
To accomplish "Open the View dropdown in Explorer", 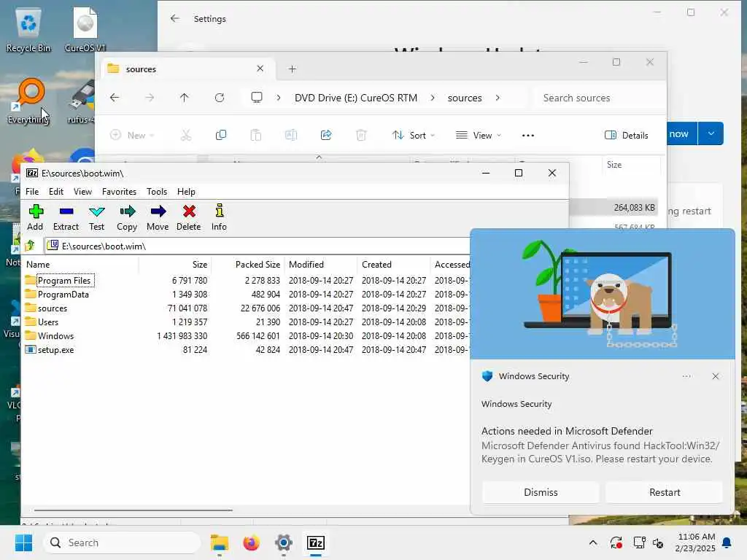I will click(x=479, y=135).
